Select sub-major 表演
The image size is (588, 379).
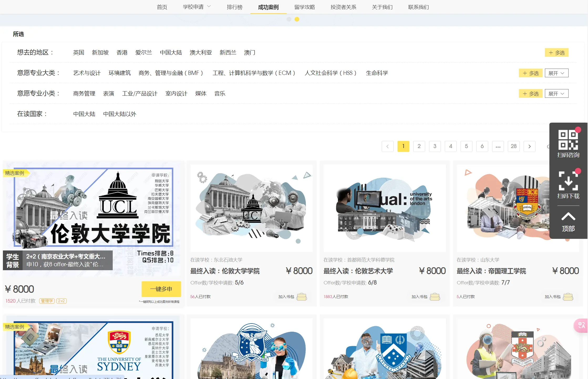[109, 94]
